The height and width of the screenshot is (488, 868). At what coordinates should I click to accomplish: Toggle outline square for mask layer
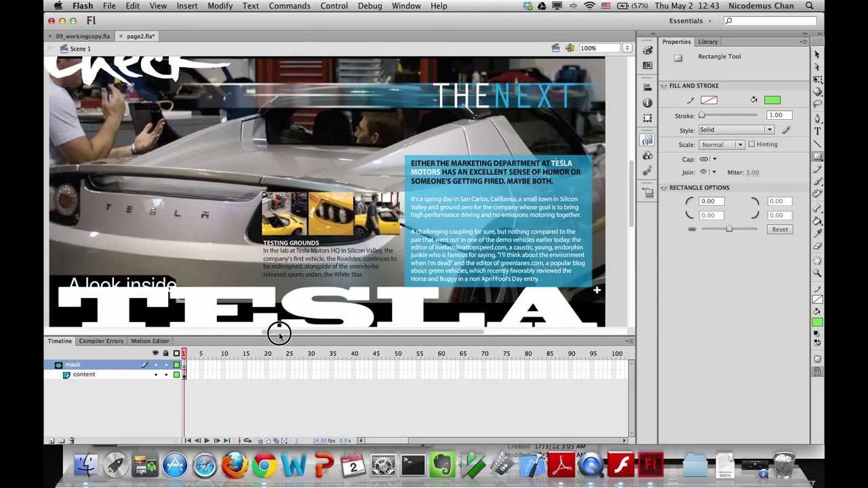click(x=176, y=365)
